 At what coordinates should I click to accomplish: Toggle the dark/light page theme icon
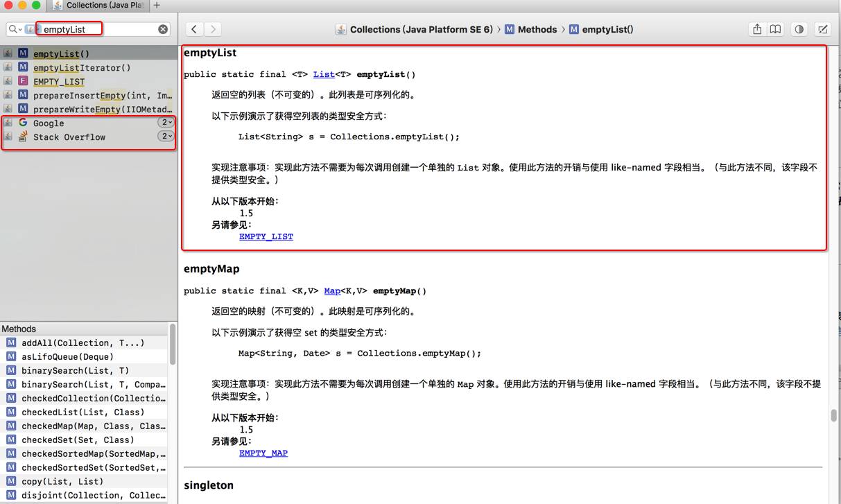click(799, 29)
